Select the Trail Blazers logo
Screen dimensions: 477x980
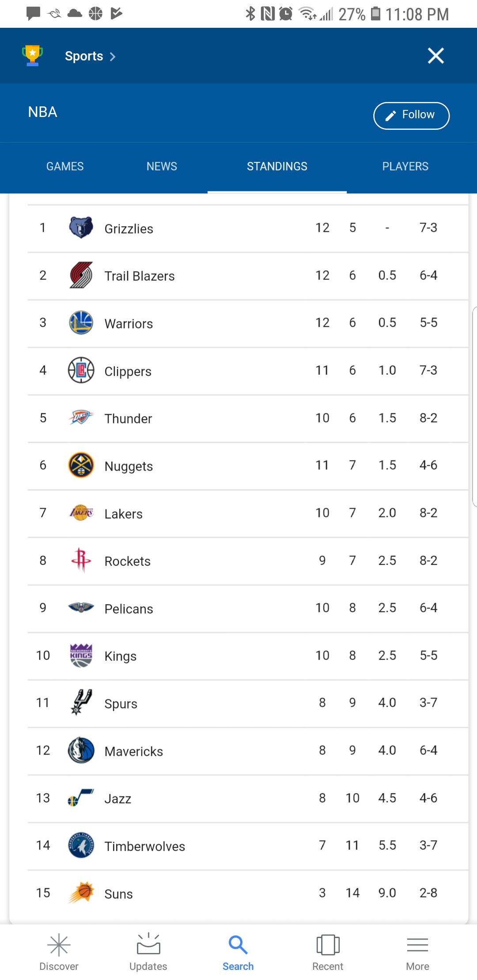click(80, 275)
